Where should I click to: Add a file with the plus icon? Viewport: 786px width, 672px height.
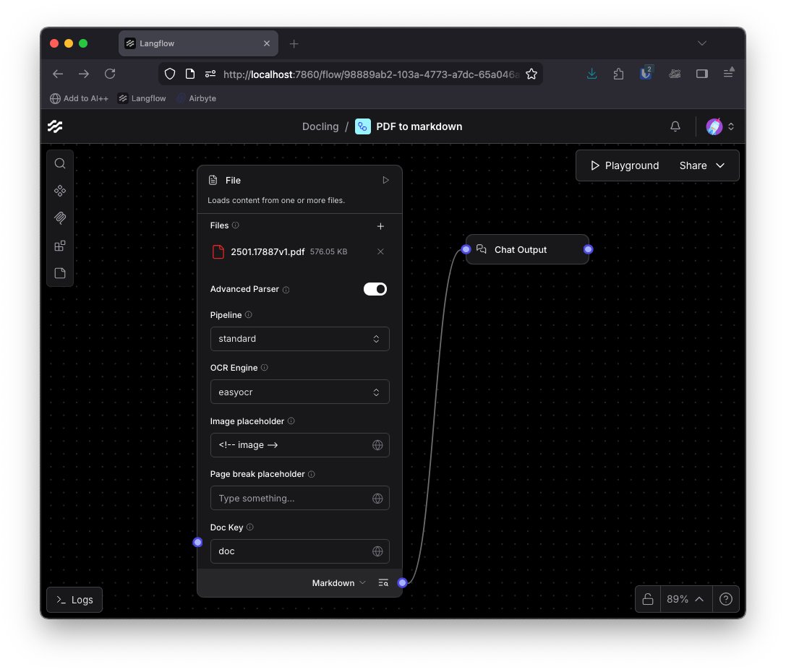[x=380, y=226]
